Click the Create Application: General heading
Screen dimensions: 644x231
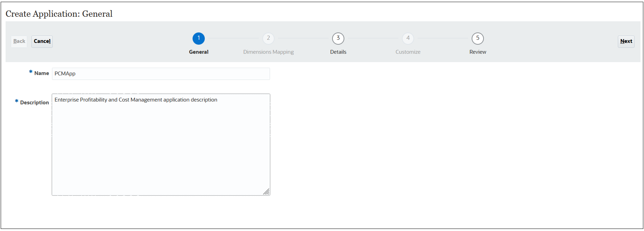[x=59, y=14]
